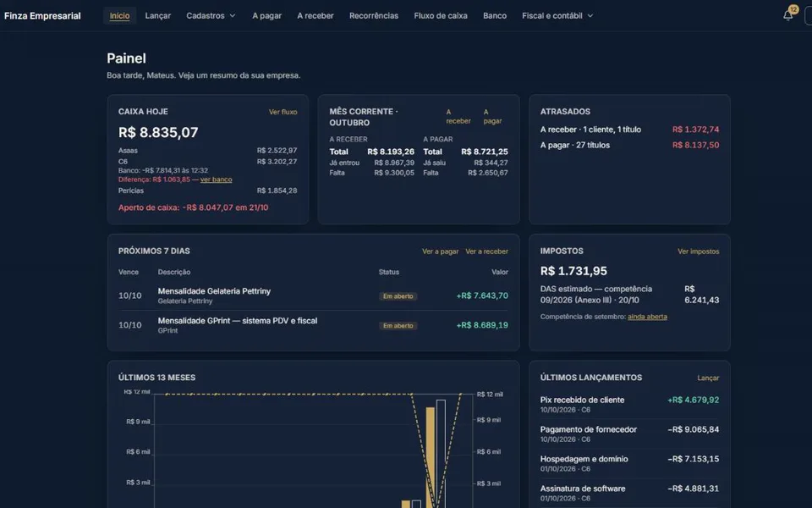Click the Perícias account balance row
Image resolution: width=812 pixels, height=508 pixels.
pyautogui.click(x=208, y=190)
